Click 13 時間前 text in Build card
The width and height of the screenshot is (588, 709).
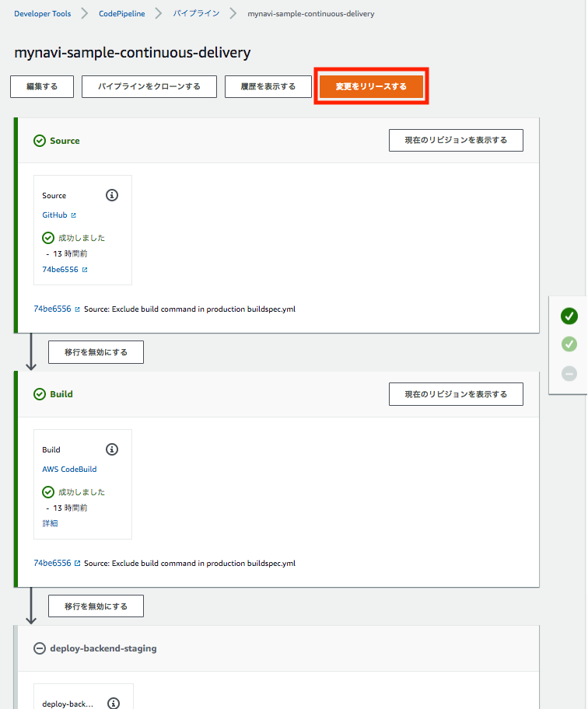[x=70, y=508]
